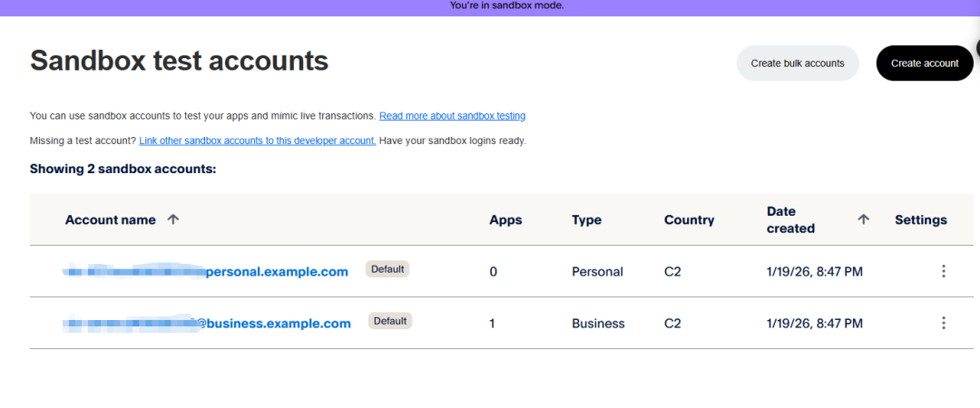Screen dimensions: 980x408
Task: Click Default badge on personal account row
Action: 387,269
